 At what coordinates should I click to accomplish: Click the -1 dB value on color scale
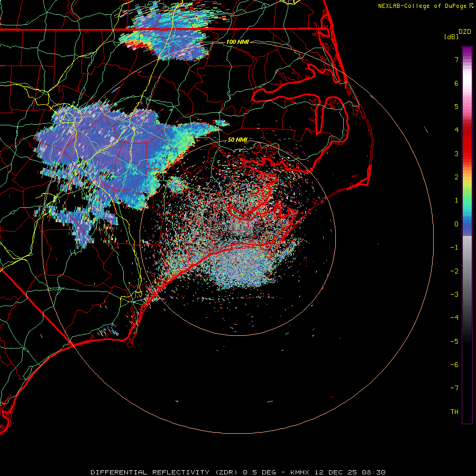coord(454,248)
